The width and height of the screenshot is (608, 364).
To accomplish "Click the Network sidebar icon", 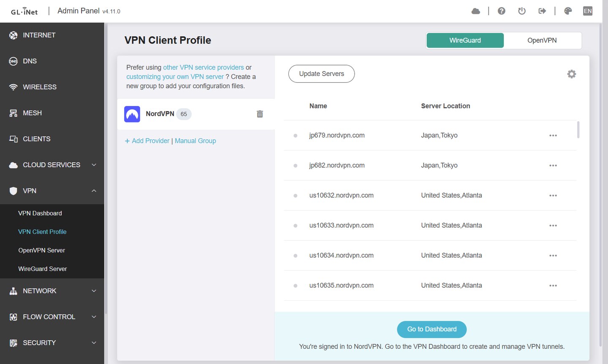I will pyautogui.click(x=14, y=291).
